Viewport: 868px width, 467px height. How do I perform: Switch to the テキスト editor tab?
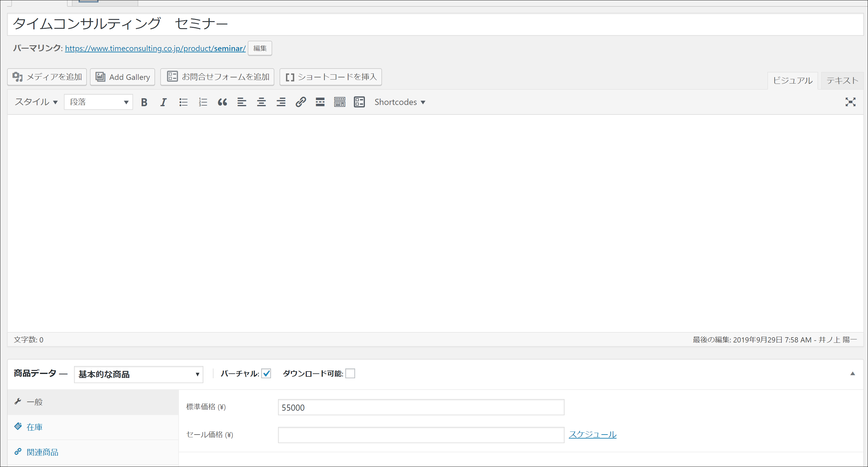tap(842, 80)
